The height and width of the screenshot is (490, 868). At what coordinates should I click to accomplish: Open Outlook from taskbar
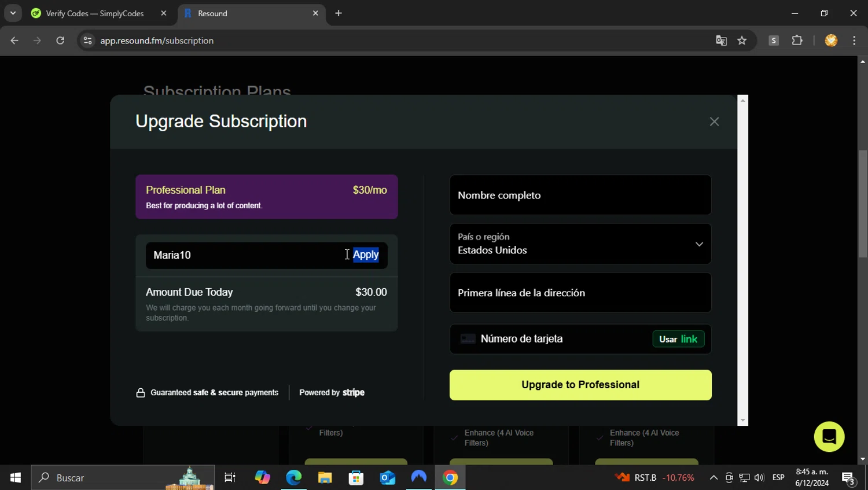point(387,478)
